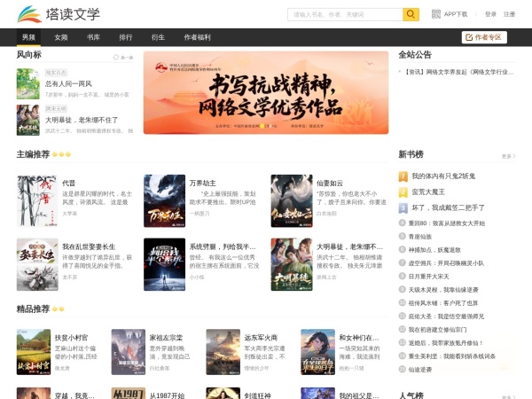
Task: Switch to the 女频 tab
Action: (x=60, y=37)
